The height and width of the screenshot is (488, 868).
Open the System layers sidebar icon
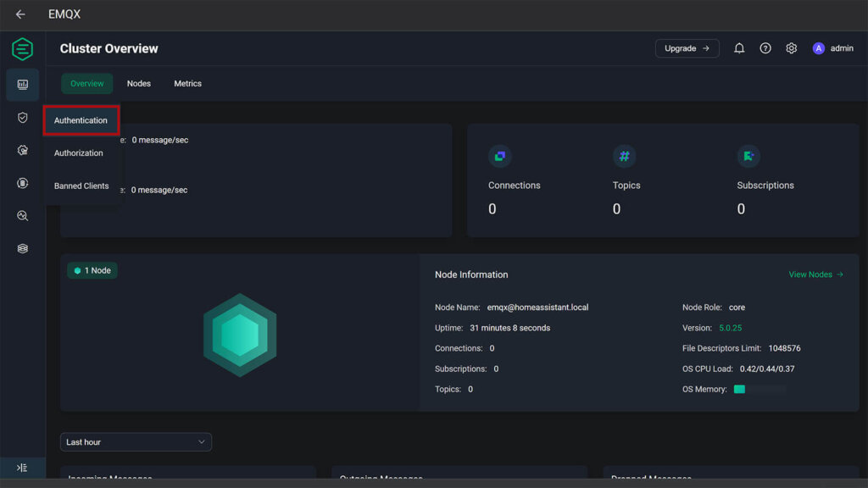click(x=23, y=248)
